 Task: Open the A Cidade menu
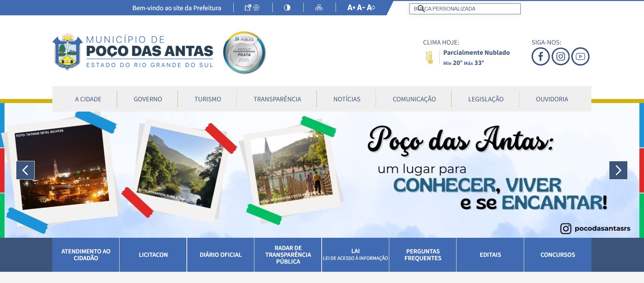coord(88,99)
